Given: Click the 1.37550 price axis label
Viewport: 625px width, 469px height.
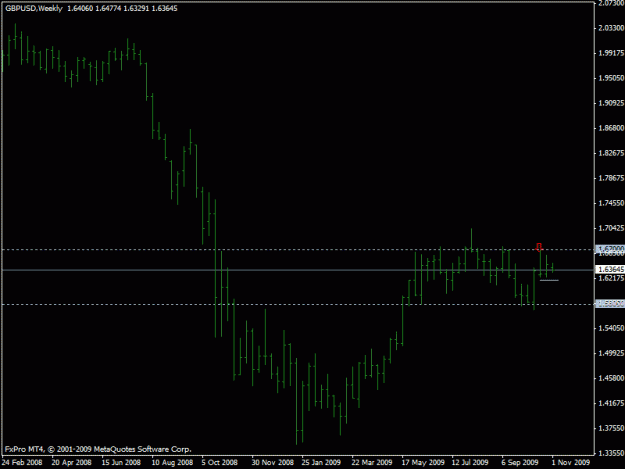Looking at the screenshot, I should pos(611,428).
